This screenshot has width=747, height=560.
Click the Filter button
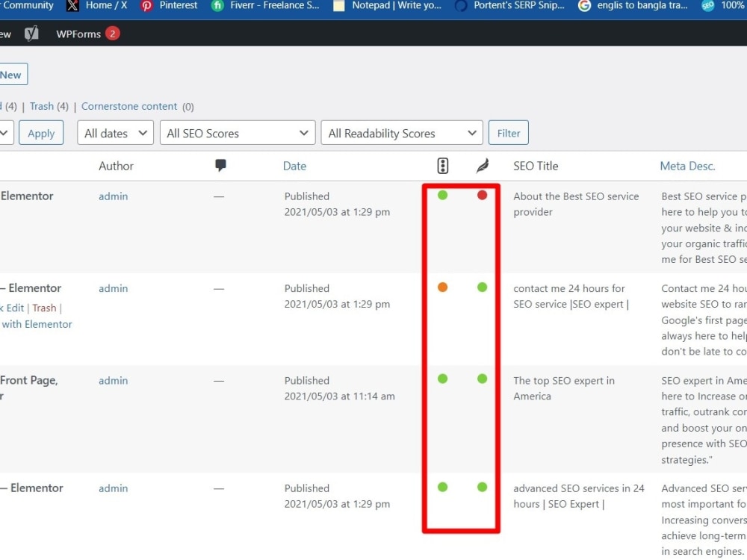[508, 133]
